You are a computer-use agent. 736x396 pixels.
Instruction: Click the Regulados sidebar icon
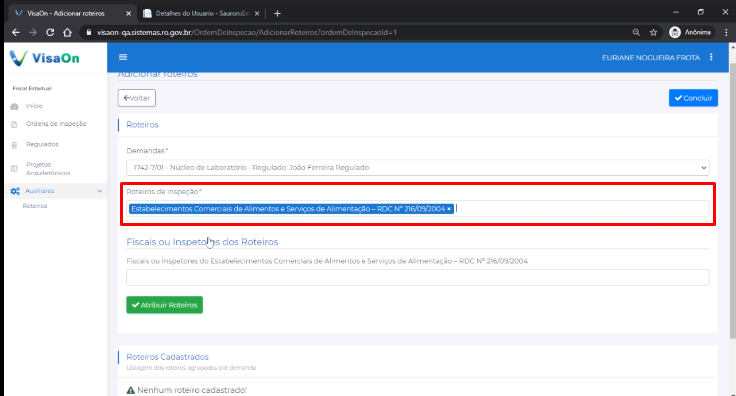point(14,145)
